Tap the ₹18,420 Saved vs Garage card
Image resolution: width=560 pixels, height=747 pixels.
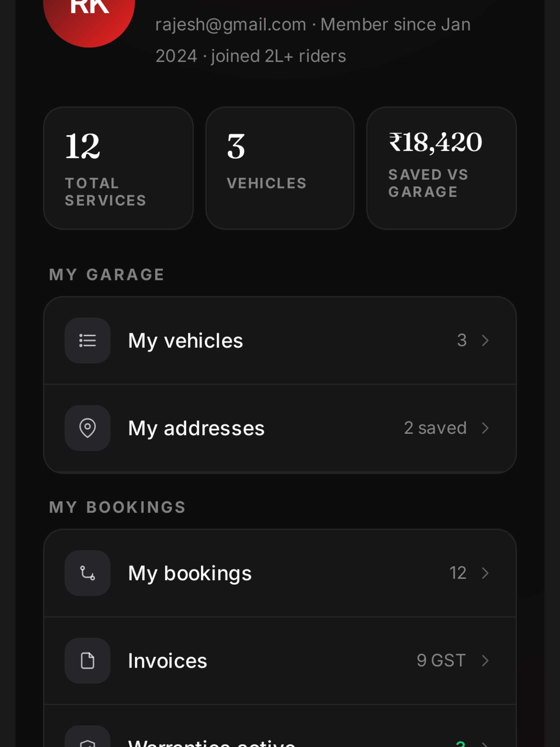[441, 168]
